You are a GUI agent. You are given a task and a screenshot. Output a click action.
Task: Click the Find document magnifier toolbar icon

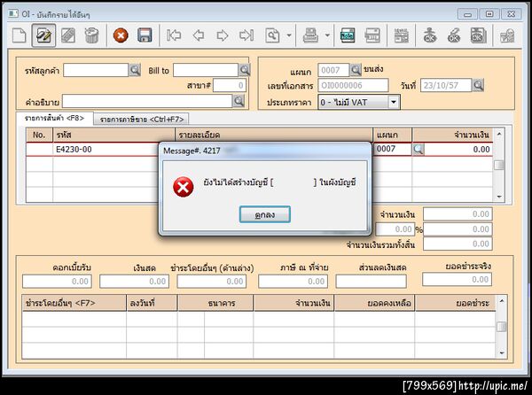(272, 35)
